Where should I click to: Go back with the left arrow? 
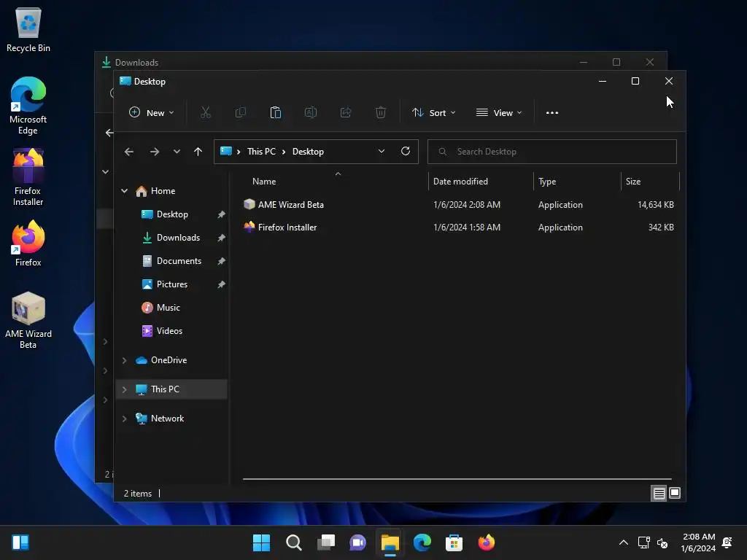click(x=129, y=152)
